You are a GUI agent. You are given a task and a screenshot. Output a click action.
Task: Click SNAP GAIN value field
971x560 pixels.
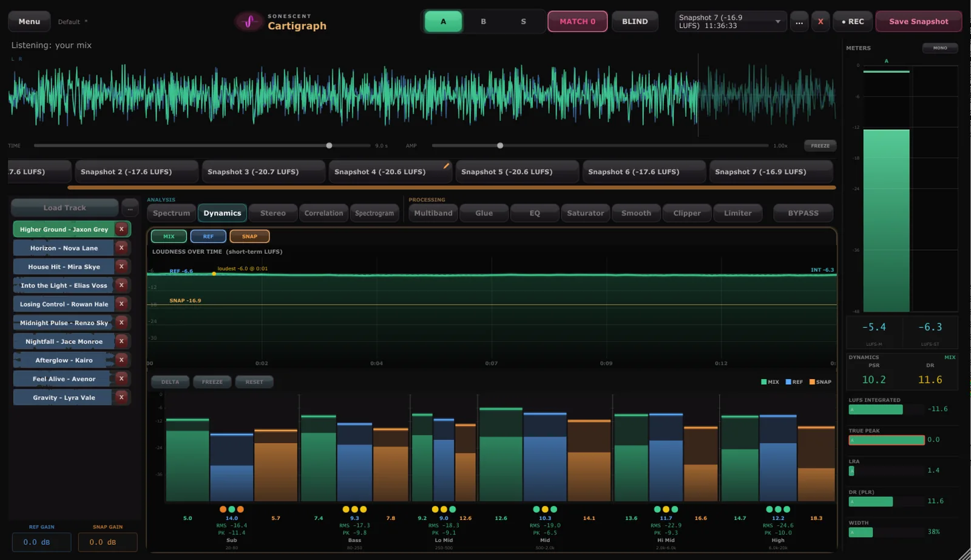point(107,542)
